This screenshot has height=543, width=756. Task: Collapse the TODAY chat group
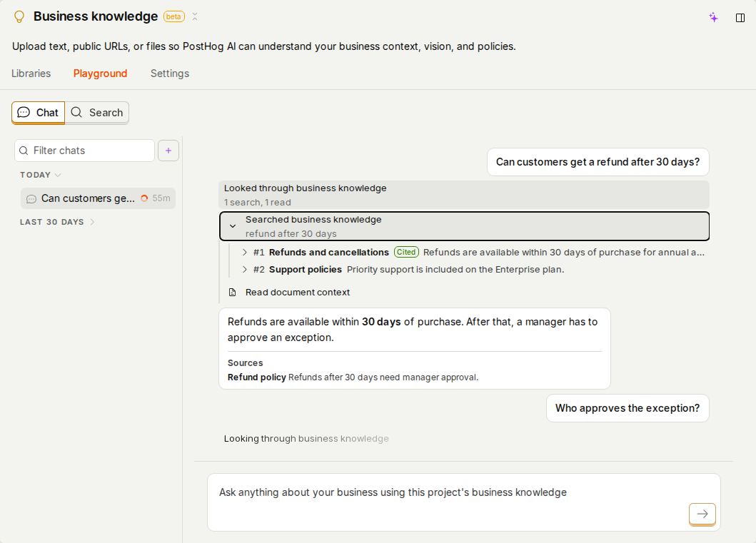(41, 175)
